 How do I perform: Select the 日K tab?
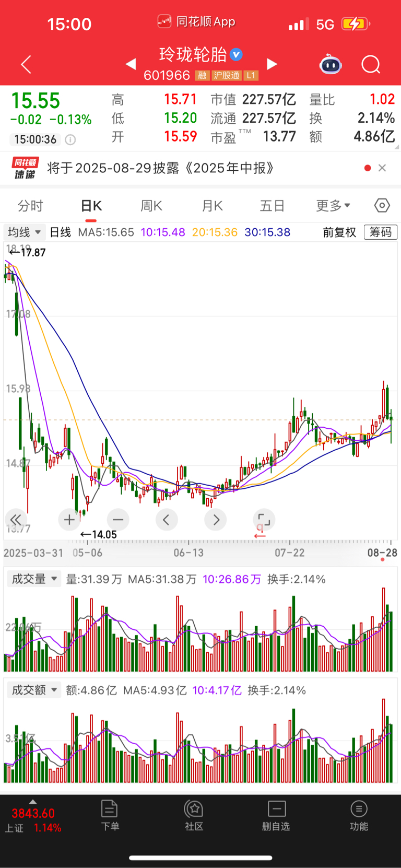click(x=91, y=206)
